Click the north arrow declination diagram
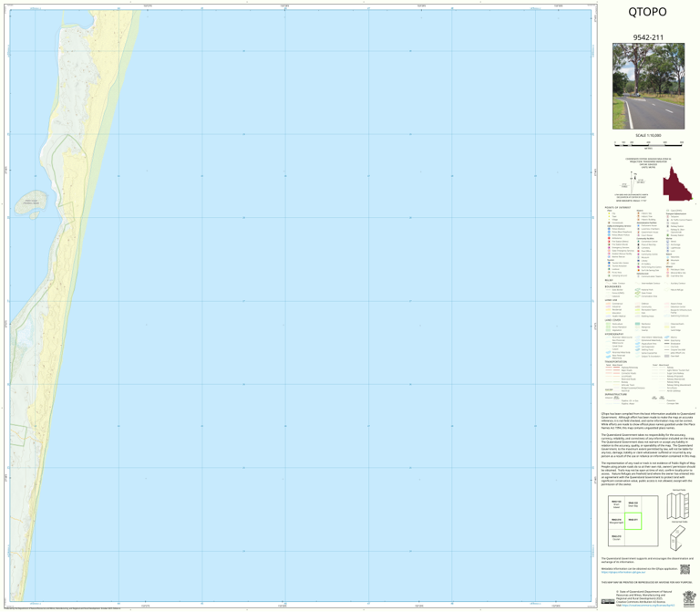 click(x=633, y=182)
